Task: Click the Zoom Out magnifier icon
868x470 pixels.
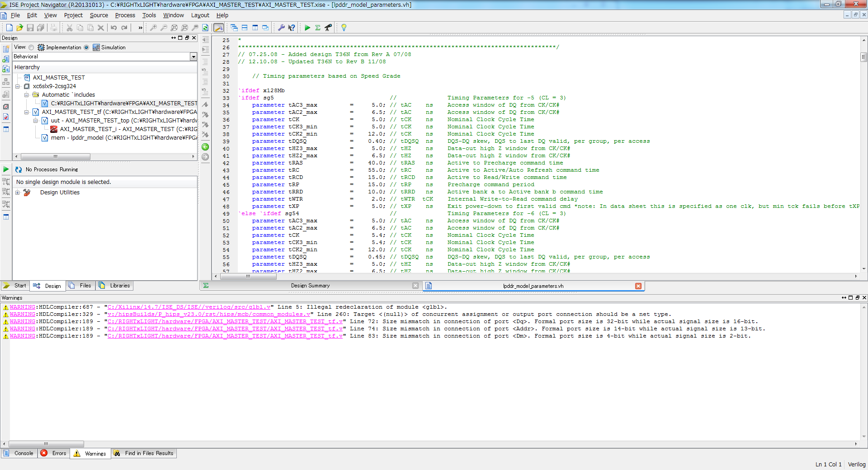Action: click(x=164, y=28)
